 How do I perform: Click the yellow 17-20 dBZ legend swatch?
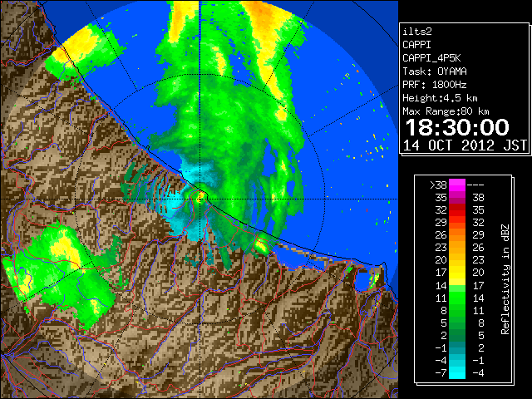point(457,273)
